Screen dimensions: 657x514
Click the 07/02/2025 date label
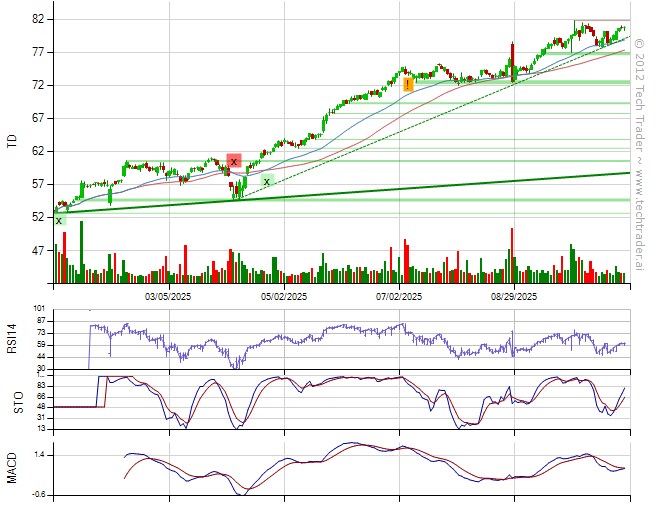[x=399, y=297]
